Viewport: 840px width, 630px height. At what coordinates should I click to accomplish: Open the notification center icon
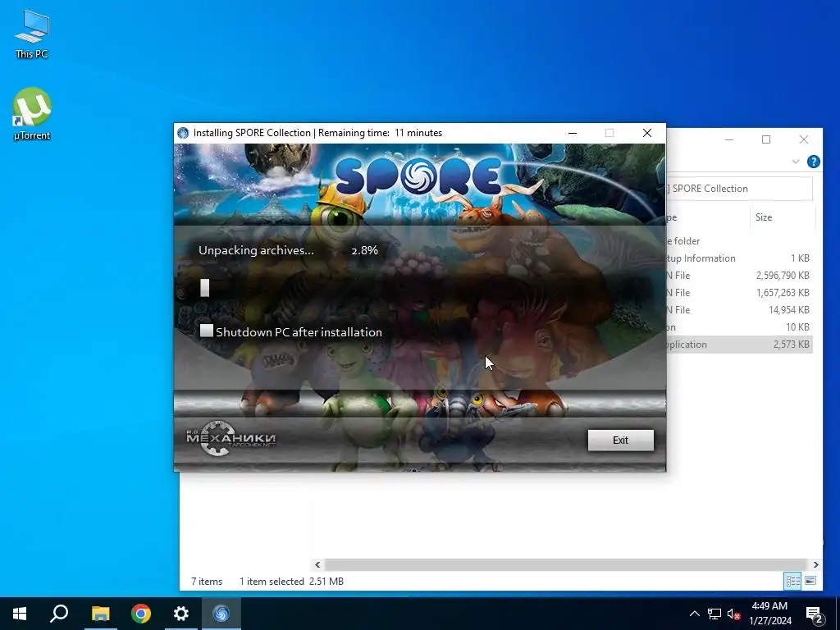point(815,614)
